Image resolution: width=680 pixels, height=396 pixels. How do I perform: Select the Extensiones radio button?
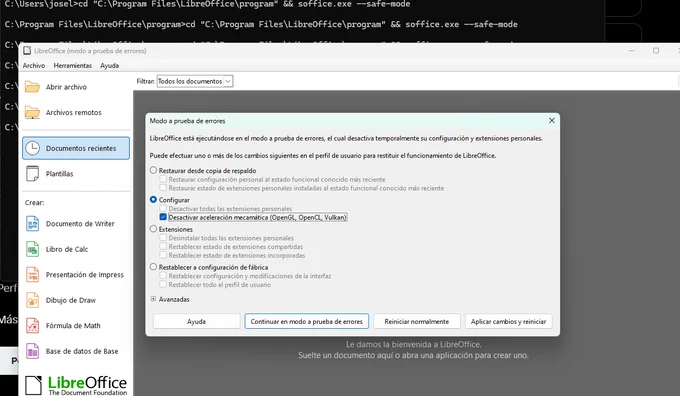click(x=153, y=229)
